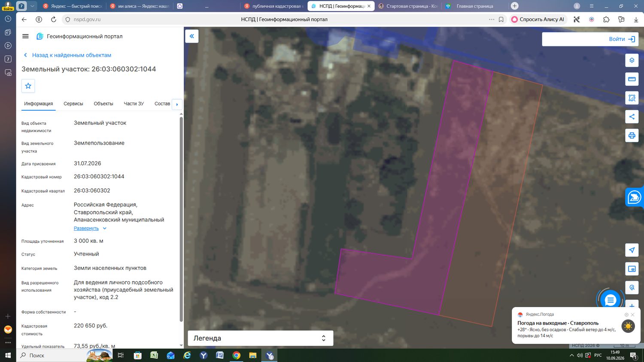Open the weather notification settings gear

point(626,314)
